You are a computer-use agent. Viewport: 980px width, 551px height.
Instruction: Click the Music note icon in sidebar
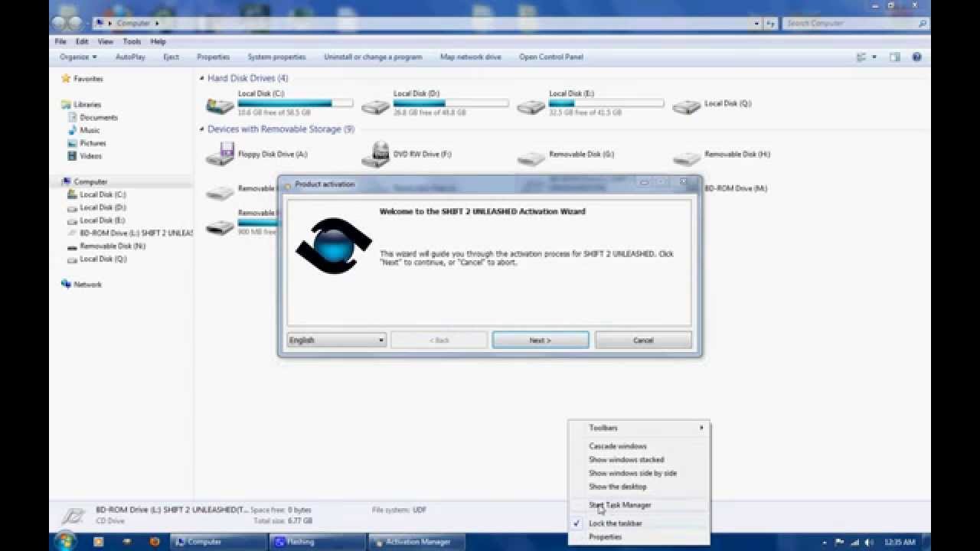[73, 130]
